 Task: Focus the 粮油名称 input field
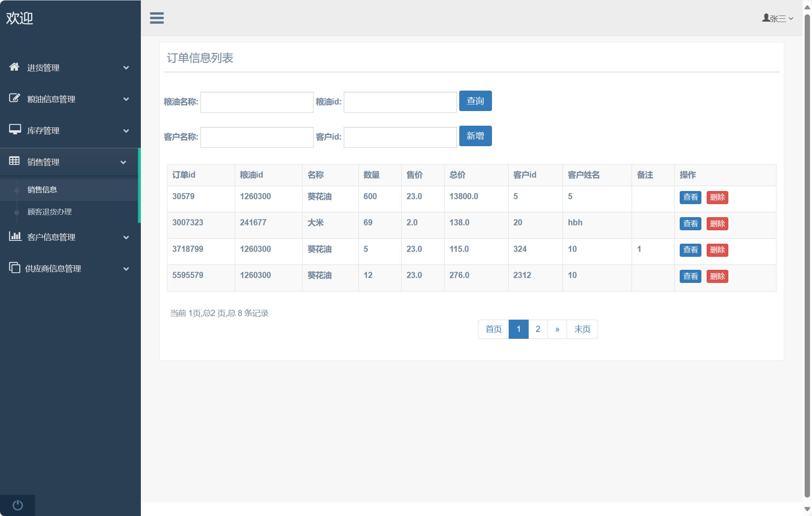point(257,102)
